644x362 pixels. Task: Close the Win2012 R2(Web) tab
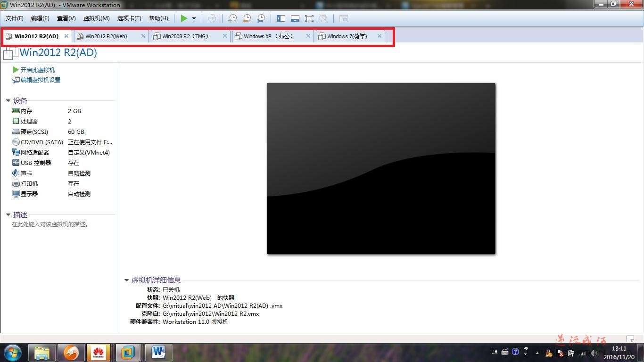(143, 36)
